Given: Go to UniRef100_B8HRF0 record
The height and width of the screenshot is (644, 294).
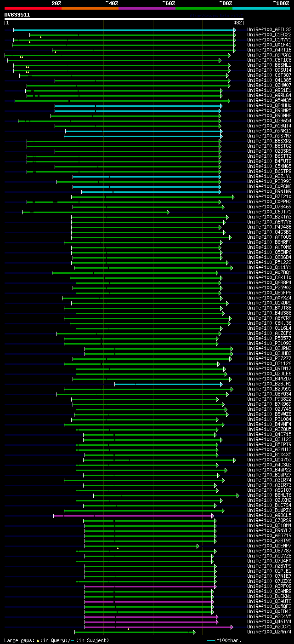Looking at the screenshot, I should [x=269, y=242].
